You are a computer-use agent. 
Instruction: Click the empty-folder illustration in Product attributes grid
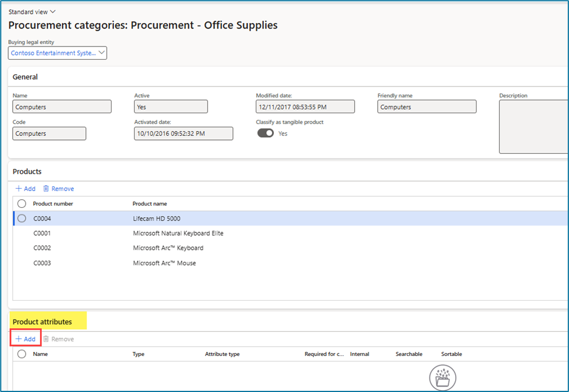click(x=442, y=377)
